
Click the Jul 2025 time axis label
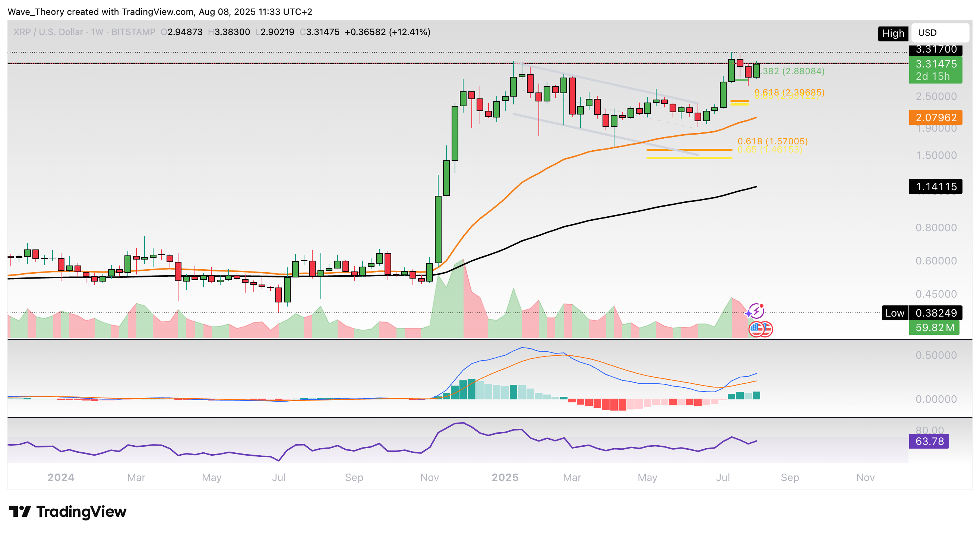click(723, 477)
